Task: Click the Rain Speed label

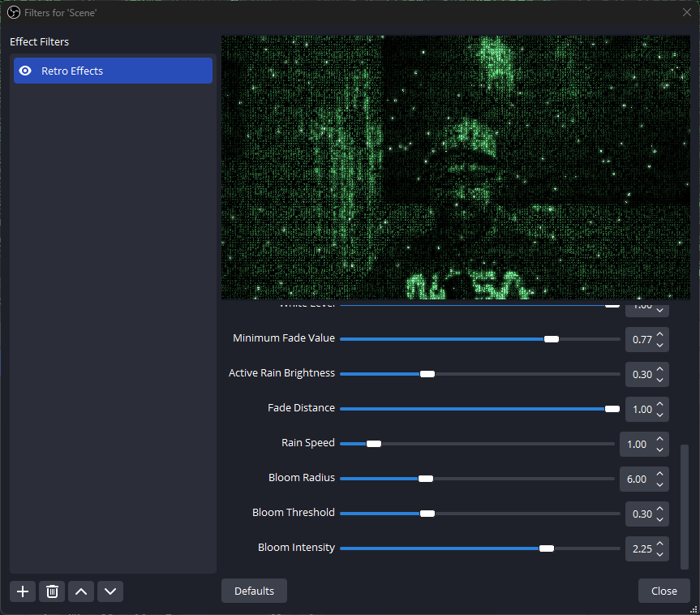Action: click(x=308, y=443)
